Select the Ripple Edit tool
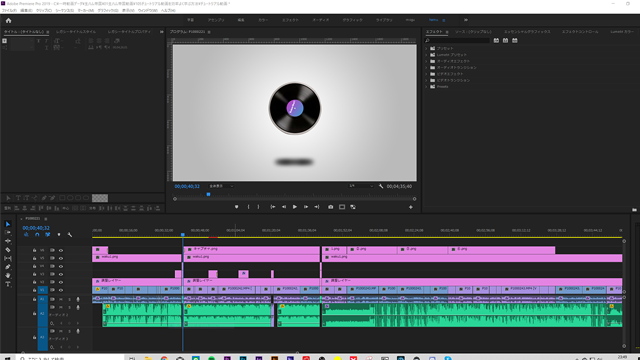The height and width of the screenshot is (360, 640). point(8,241)
